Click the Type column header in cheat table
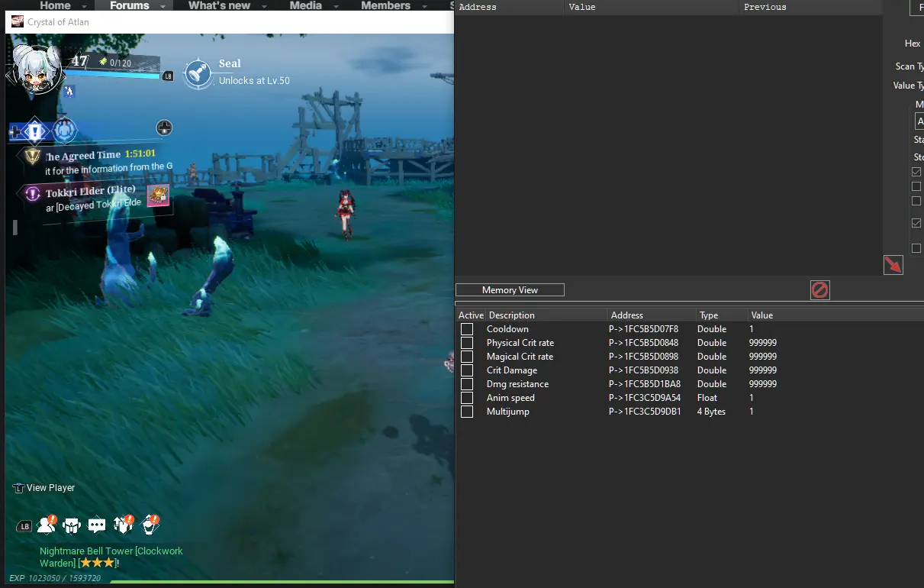Viewport: 924px width, 588px height. coord(722,315)
